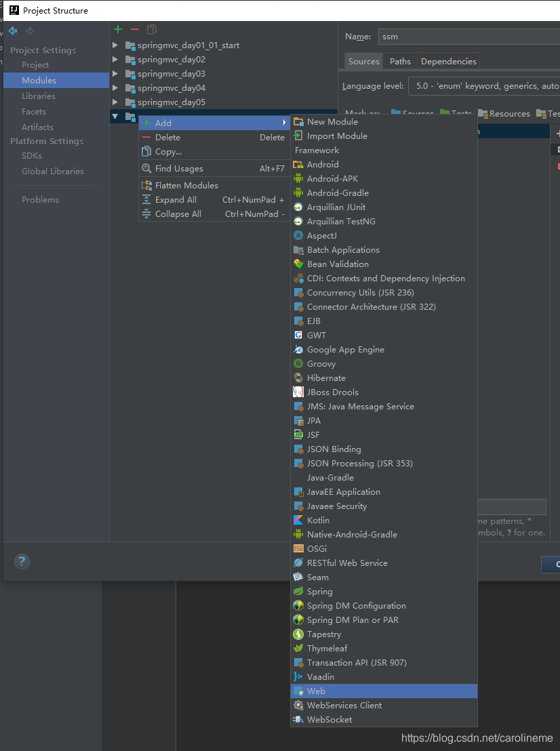Click the green plus add module icon

pos(118,30)
